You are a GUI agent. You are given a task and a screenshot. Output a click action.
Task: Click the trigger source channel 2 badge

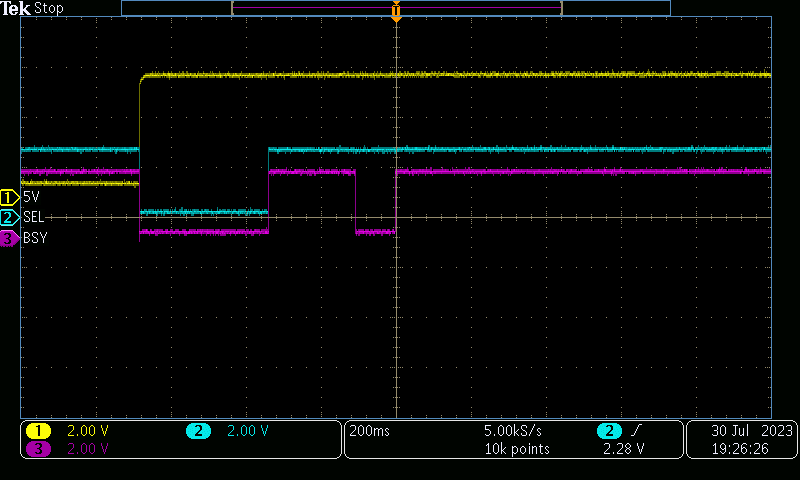[x=609, y=431]
